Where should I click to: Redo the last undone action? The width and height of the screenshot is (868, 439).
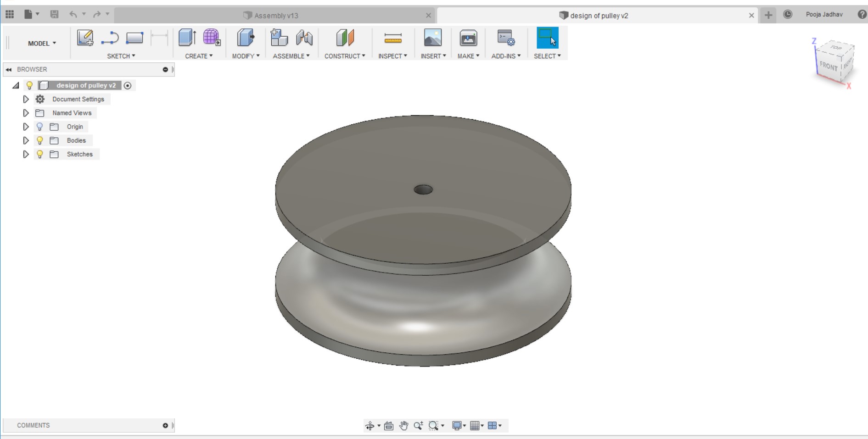pyautogui.click(x=97, y=15)
